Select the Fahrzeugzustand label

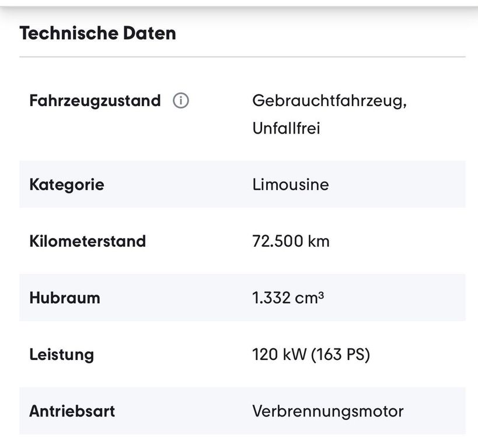pos(95,101)
